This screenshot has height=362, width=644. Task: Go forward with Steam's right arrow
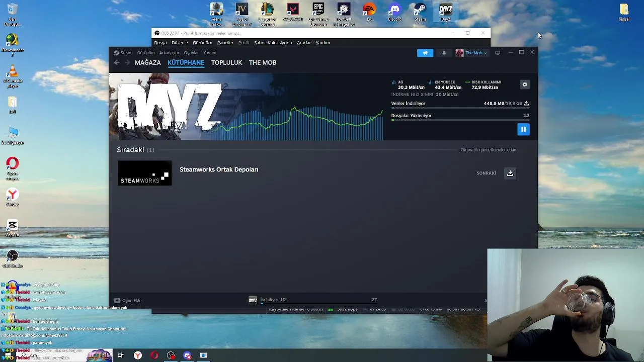click(127, 62)
